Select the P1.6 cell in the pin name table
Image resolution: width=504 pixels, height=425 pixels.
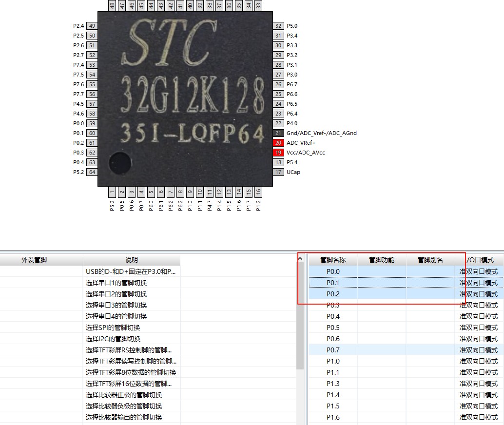coord(333,417)
